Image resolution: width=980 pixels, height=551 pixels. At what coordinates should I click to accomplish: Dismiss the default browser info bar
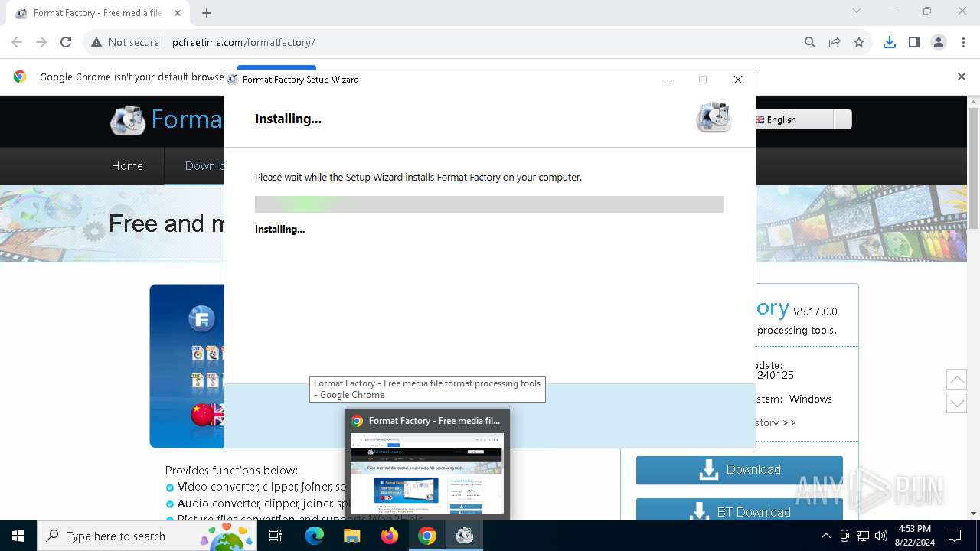tap(962, 77)
